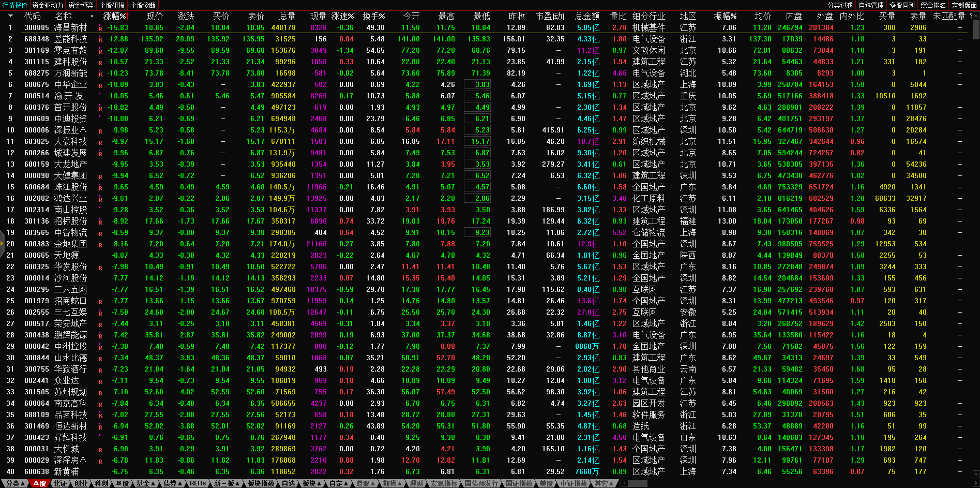The image size is (980, 488).
Task: Expand the 新三板 tab dropdown
Action: (227, 483)
